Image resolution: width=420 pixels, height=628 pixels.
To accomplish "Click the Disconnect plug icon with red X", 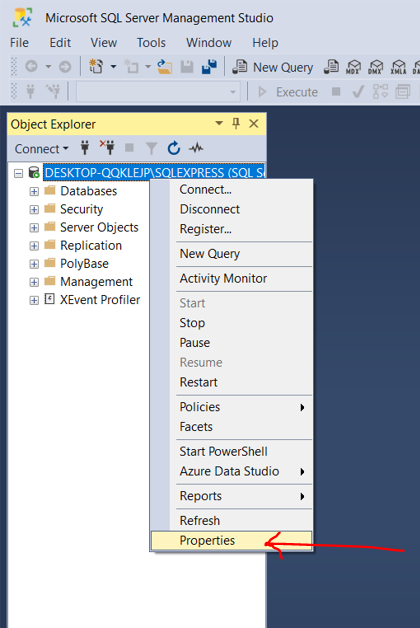I will [107, 148].
